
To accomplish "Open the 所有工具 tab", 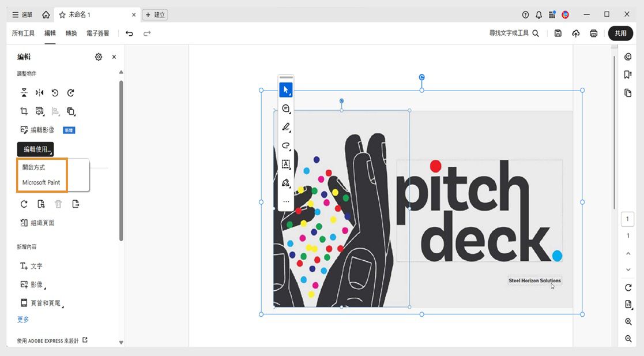I will 24,33.
